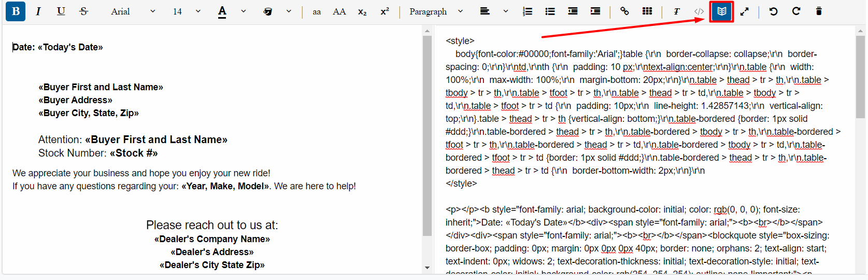Image resolution: width=868 pixels, height=280 pixels.
Task: Expand font color picker arrow
Action: click(244, 11)
